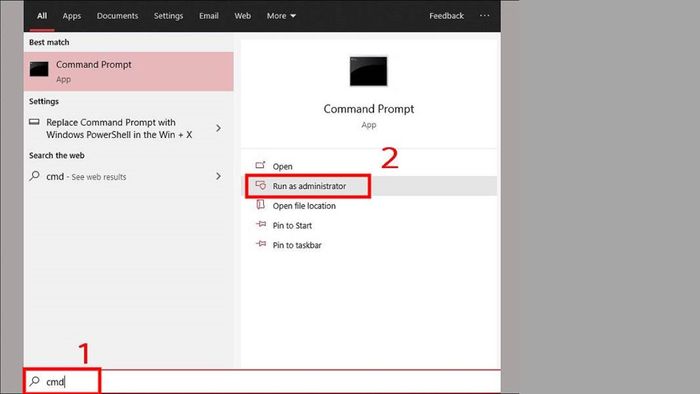Select Command Prompt best match result
Image resolution: width=700 pixels, height=394 pixels.
129,71
